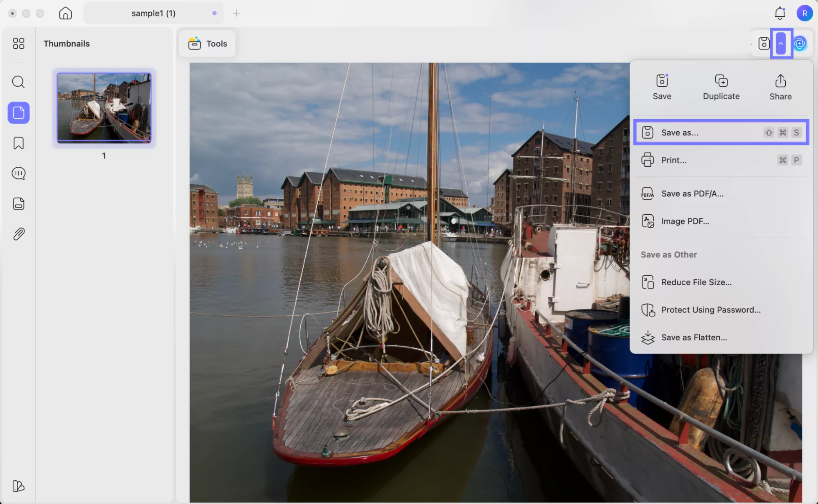Open notifications bell icon
Viewport: 818px width, 504px height.
[780, 13]
